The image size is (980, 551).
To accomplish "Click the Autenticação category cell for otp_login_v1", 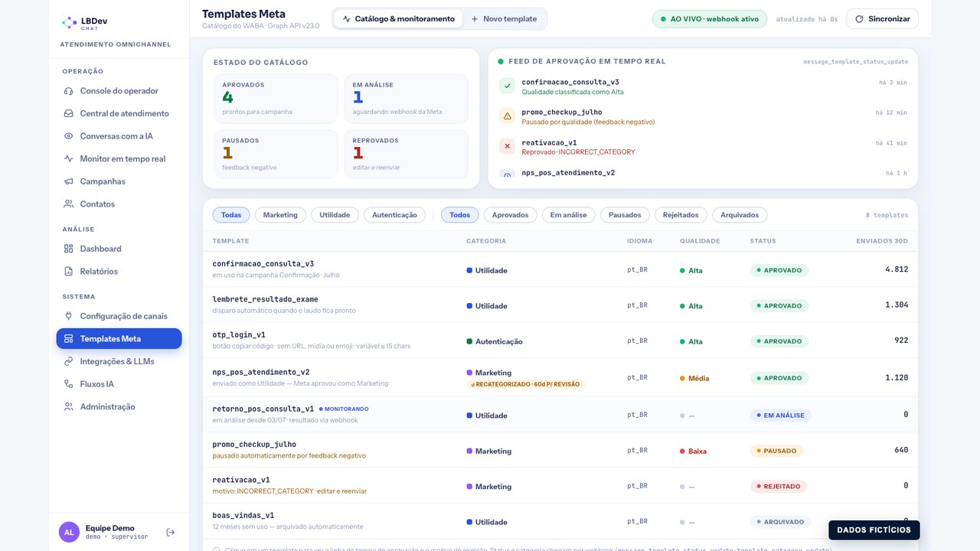I will [495, 341].
